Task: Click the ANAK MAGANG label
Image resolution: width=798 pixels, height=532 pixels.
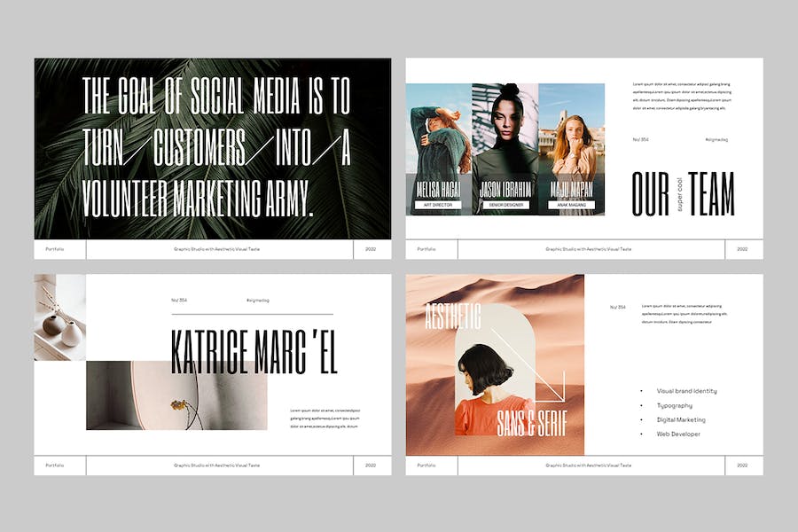Action: [x=571, y=205]
